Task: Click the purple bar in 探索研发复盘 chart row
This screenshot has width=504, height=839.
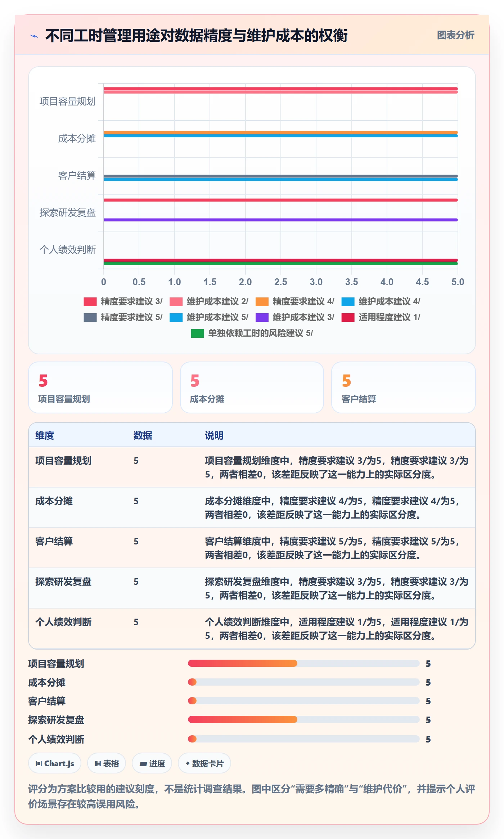Action: [281, 220]
